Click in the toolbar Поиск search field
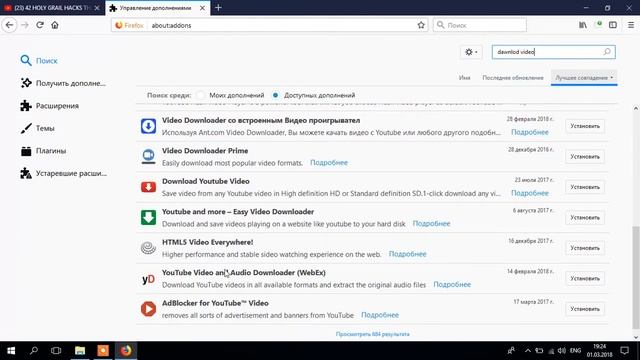This screenshot has height=360, width=640. [x=480, y=25]
